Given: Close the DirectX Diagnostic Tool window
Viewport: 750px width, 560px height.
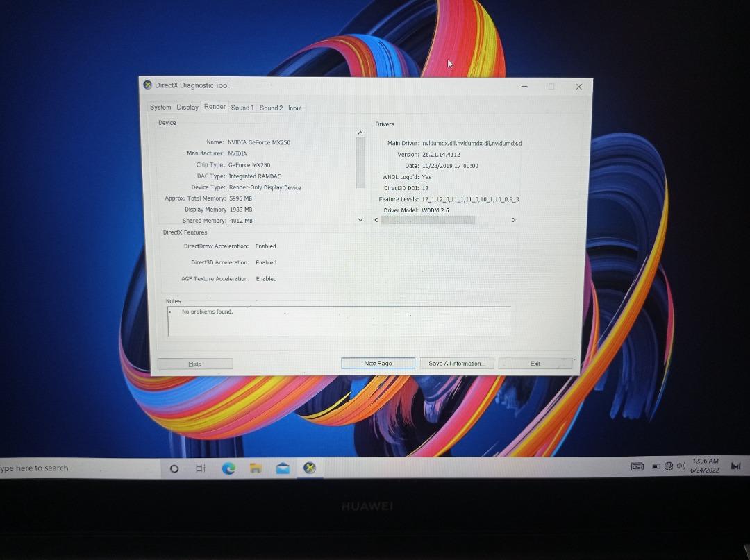Looking at the screenshot, I should (x=578, y=87).
